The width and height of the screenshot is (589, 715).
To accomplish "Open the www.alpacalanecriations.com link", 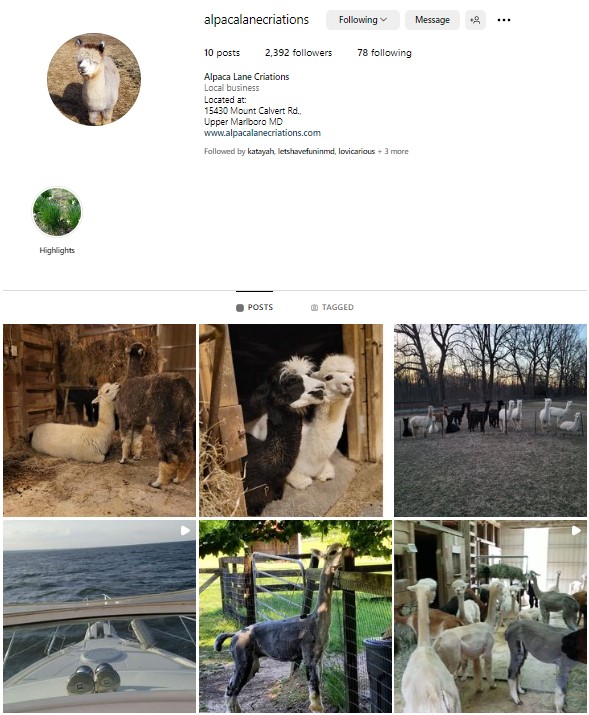I will coord(262,133).
